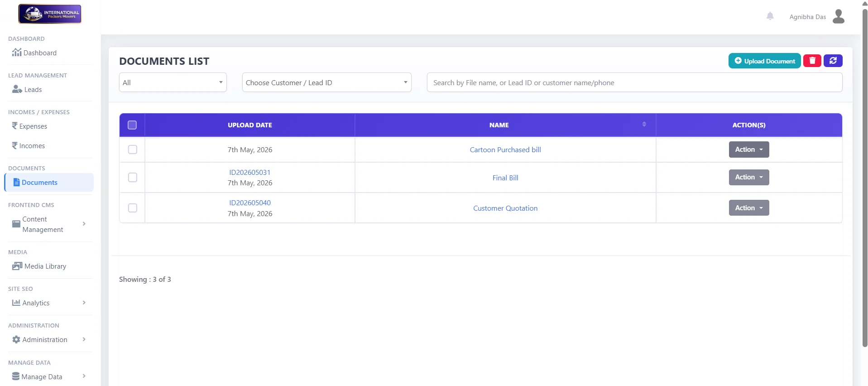Open Expenses menu item
The width and height of the screenshot is (868, 386).
33,126
